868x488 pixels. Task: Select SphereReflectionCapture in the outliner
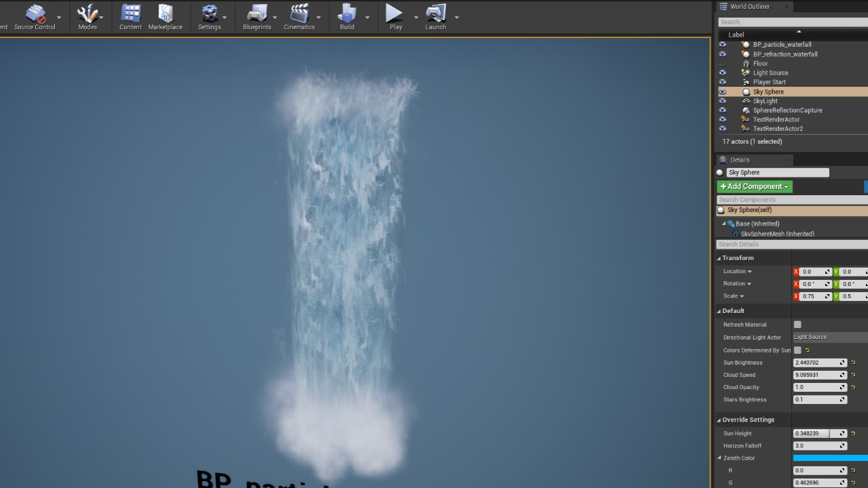click(x=787, y=110)
